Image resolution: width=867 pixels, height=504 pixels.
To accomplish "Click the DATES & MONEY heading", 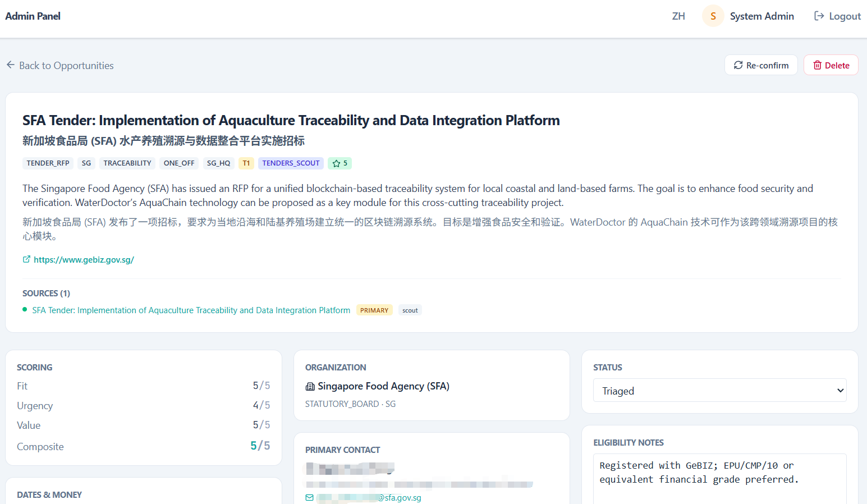I will pyautogui.click(x=49, y=494).
